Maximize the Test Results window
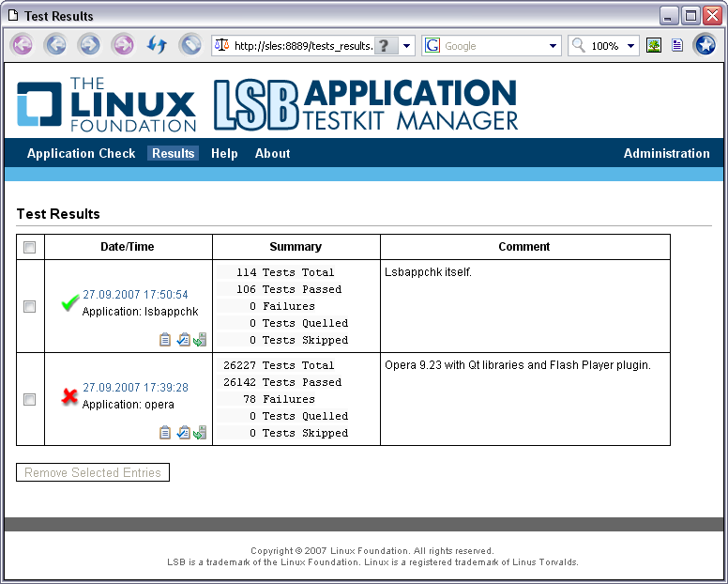728x584 pixels. point(690,15)
